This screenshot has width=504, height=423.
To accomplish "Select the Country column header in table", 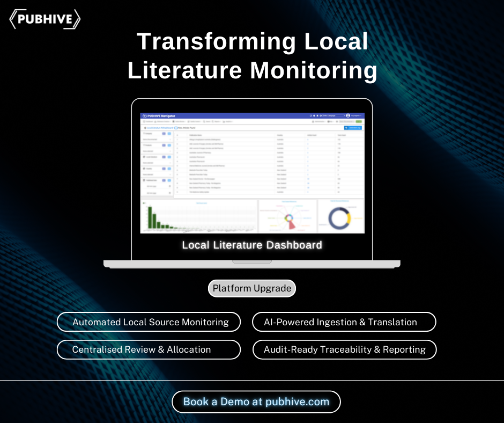I will pyautogui.click(x=280, y=135).
